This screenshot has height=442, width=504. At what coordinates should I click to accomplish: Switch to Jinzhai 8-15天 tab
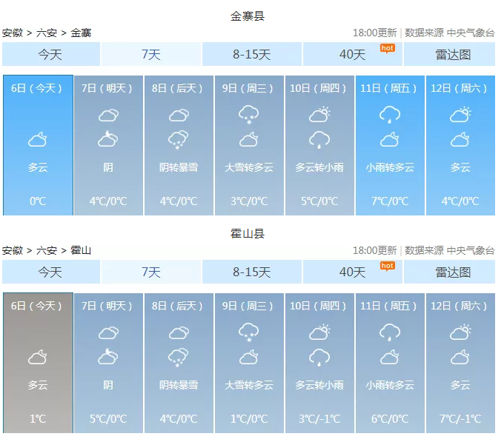point(252,54)
